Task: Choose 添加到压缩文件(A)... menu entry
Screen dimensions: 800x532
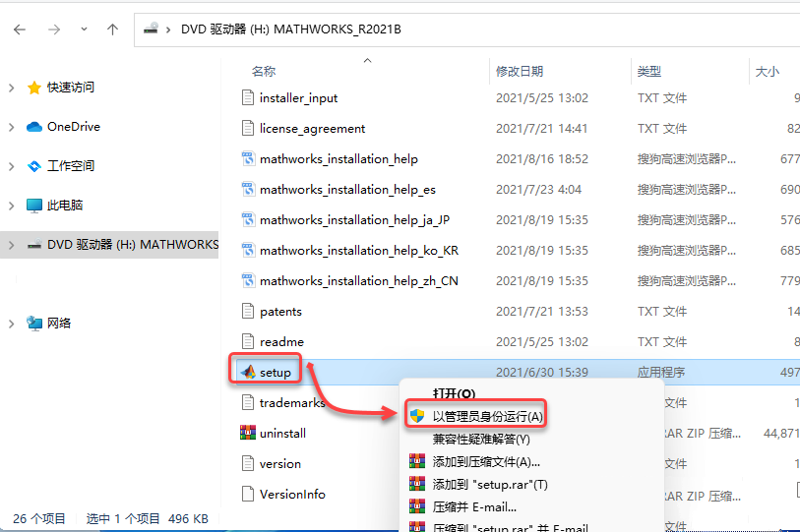Action: 486,462
